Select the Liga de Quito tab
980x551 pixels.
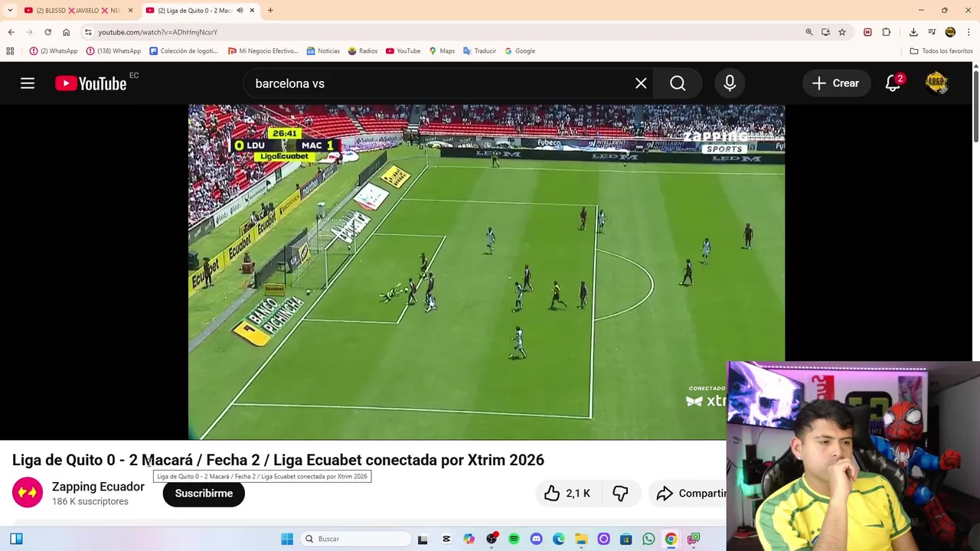(x=195, y=11)
